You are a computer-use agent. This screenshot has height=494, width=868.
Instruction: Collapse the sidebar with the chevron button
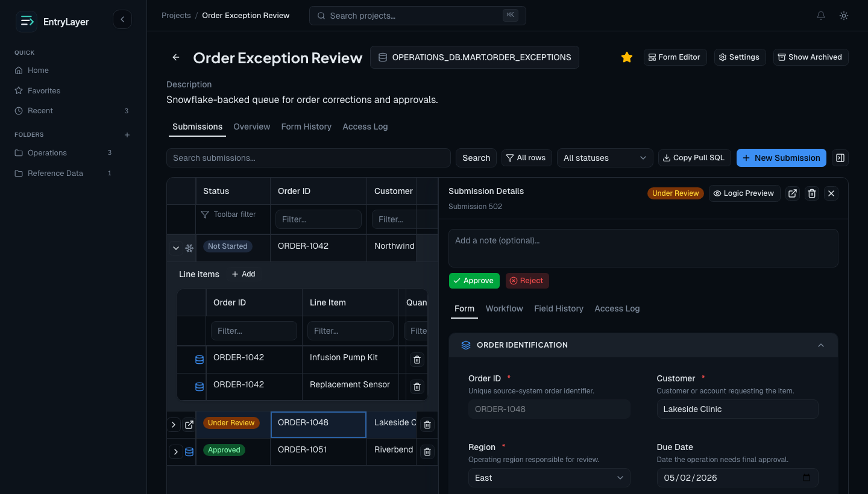click(122, 20)
